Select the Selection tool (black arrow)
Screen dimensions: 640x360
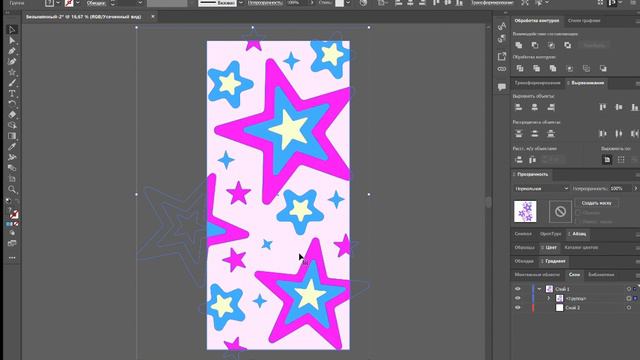[x=12, y=30]
